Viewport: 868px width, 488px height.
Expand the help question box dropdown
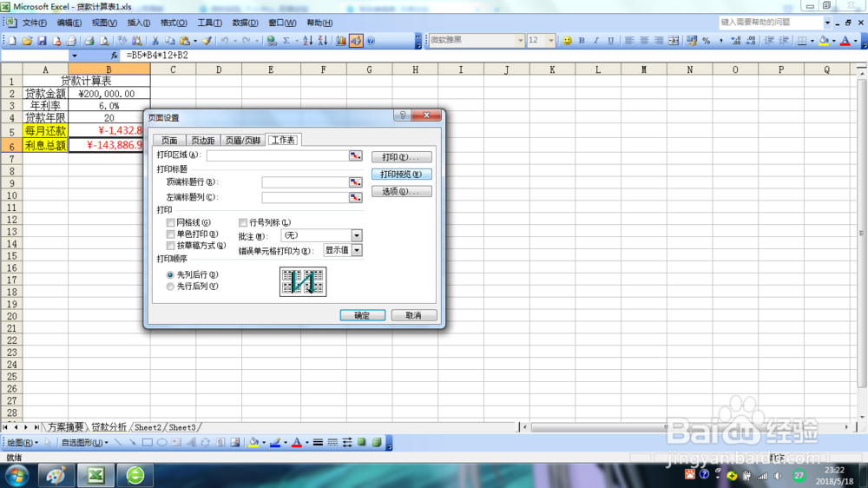click(x=827, y=23)
